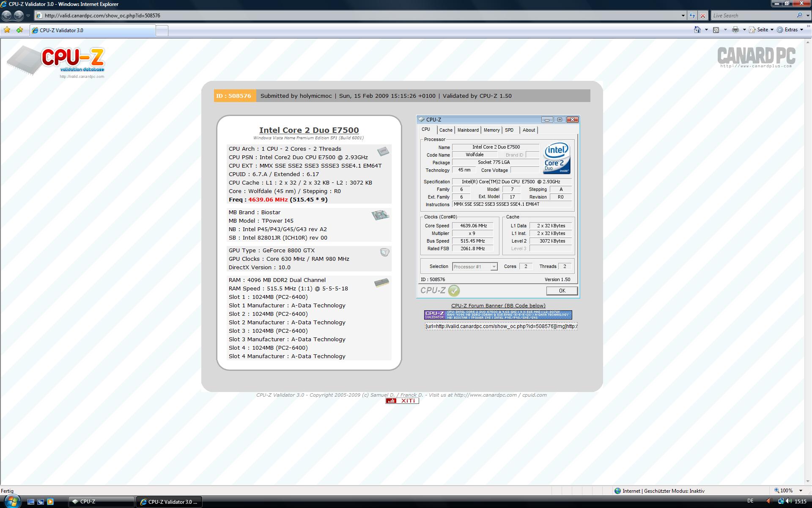The image size is (812, 508).
Task: Select the CPU-Z Validator 3.0 browser tab
Action: point(92,30)
